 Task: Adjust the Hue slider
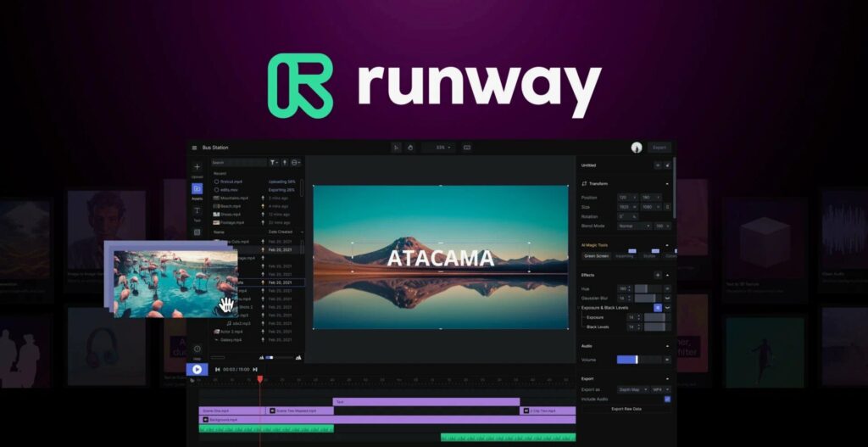pyautogui.click(x=648, y=288)
